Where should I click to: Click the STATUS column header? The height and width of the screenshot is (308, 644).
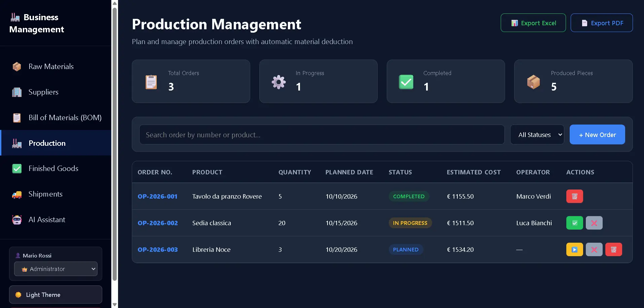pos(400,172)
